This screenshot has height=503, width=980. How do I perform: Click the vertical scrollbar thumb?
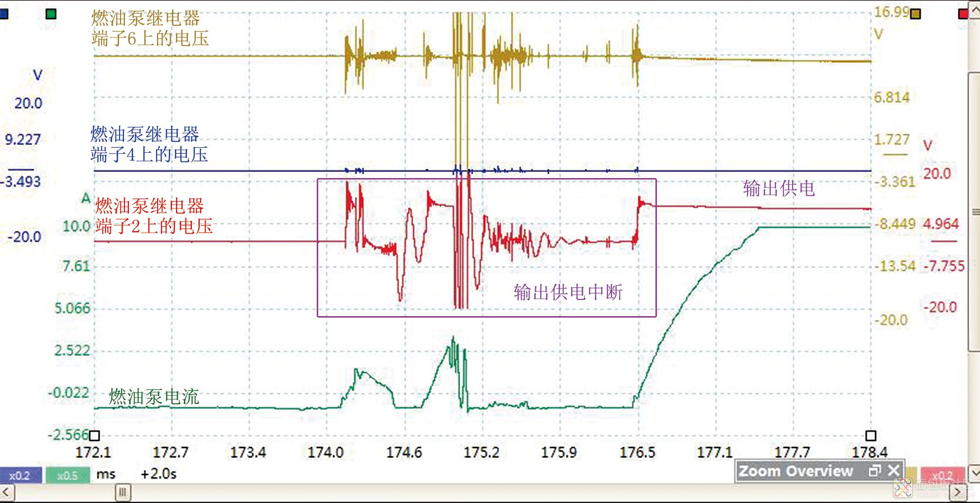974,212
